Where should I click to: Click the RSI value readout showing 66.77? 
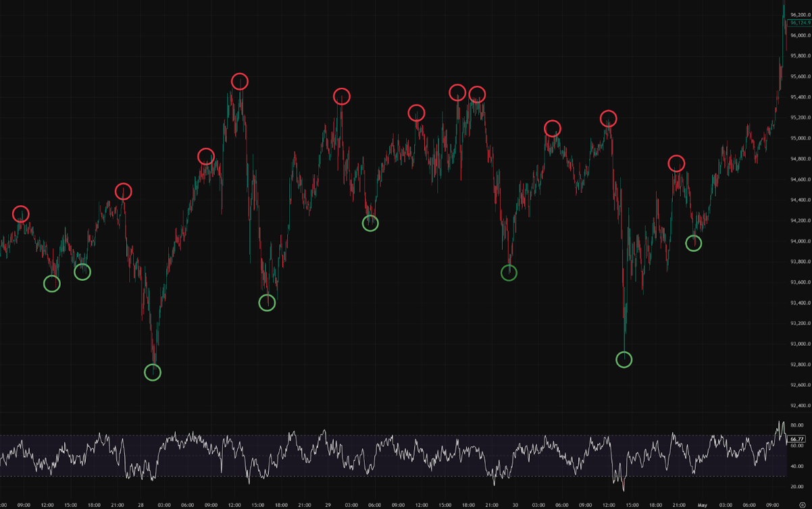coord(796,439)
